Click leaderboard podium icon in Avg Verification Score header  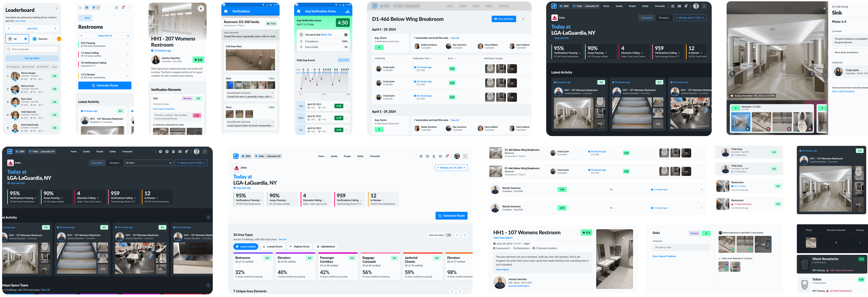[347, 11]
